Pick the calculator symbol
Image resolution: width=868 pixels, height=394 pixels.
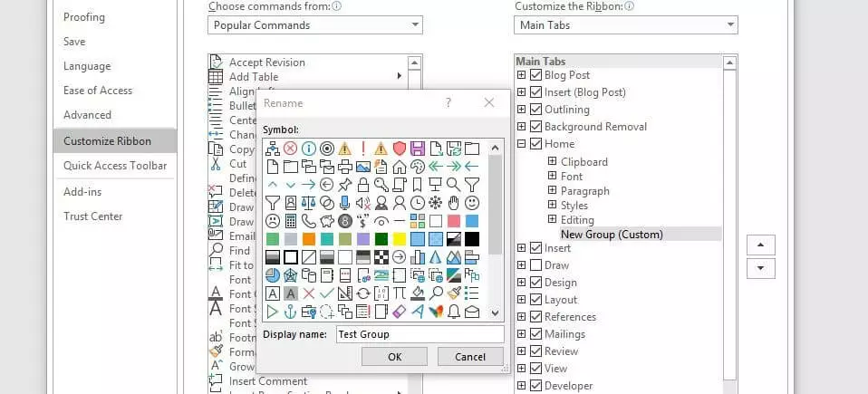pyautogui.click(x=291, y=221)
